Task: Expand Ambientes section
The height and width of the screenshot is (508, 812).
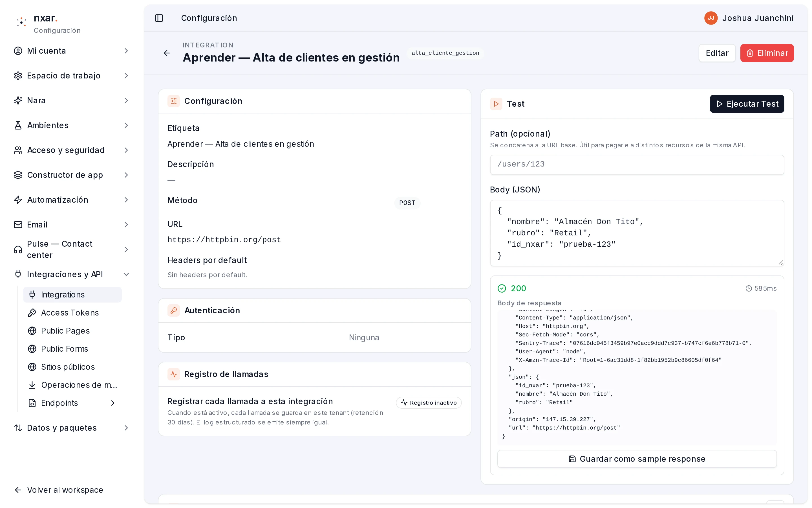Action: tap(72, 125)
